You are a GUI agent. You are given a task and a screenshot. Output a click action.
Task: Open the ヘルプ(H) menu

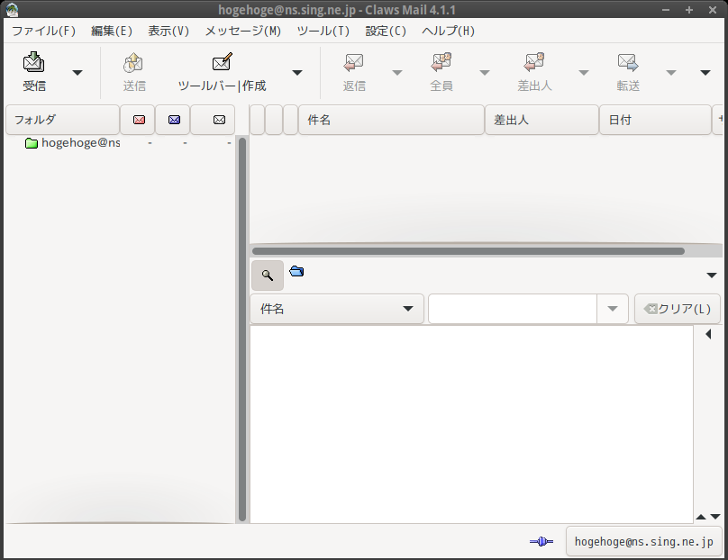click(x=448, y=32)
